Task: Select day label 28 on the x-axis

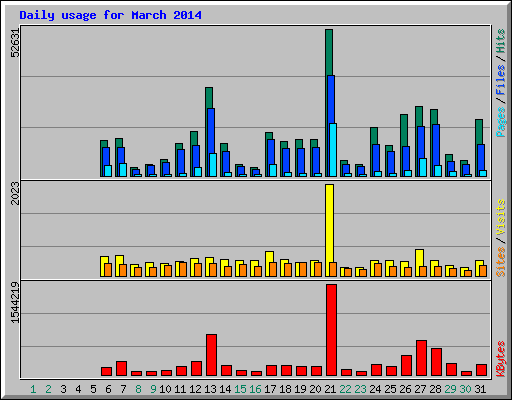Action: click(x=435, y=389)
